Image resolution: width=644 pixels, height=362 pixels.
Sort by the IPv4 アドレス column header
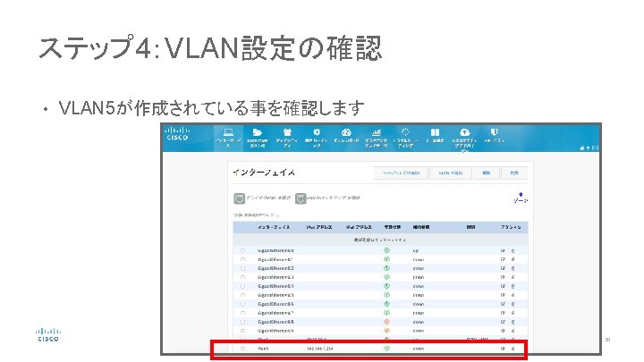click(x=319, y=227)
